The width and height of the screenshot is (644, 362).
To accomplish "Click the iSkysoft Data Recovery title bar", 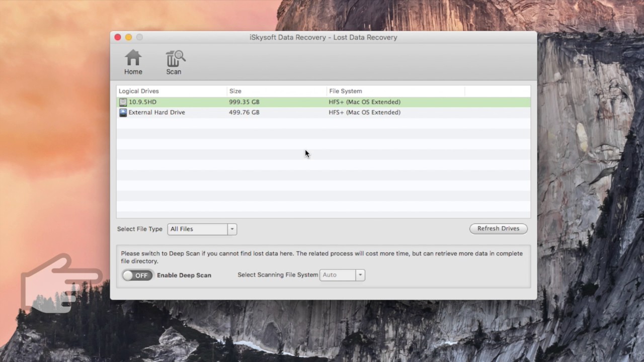I will [x=324, y=37].
